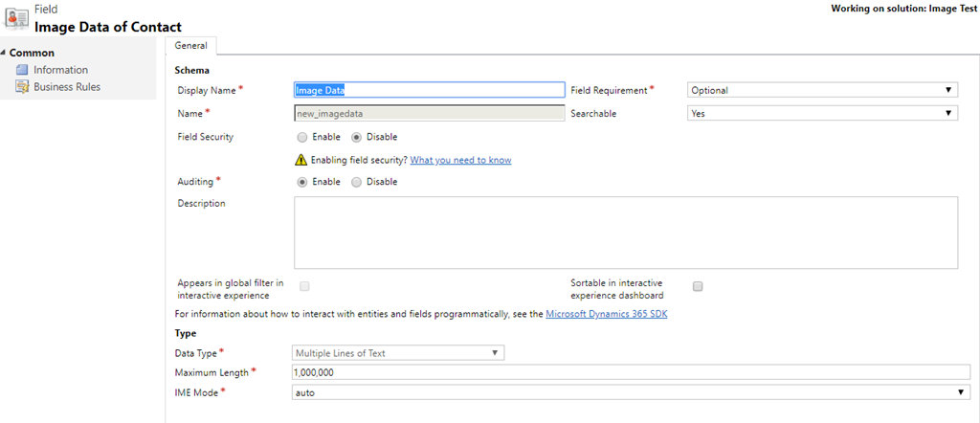Open the Field Requirement dropdown

822,90
